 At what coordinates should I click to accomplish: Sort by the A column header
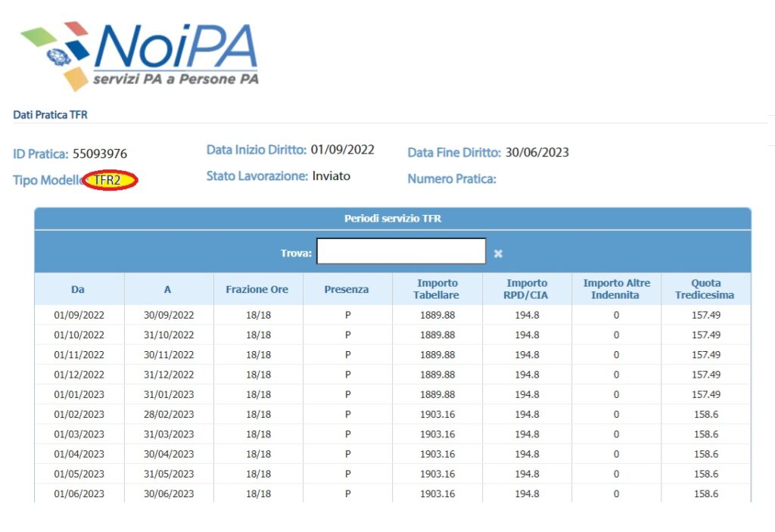pyautogui.click(x=167, y=289)
